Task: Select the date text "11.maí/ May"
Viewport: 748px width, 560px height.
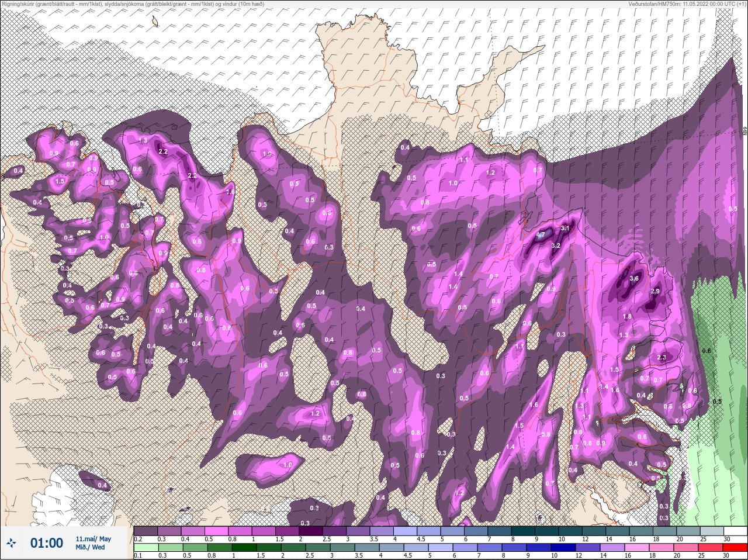Action: pyautogui.click(x=93, y=538)
